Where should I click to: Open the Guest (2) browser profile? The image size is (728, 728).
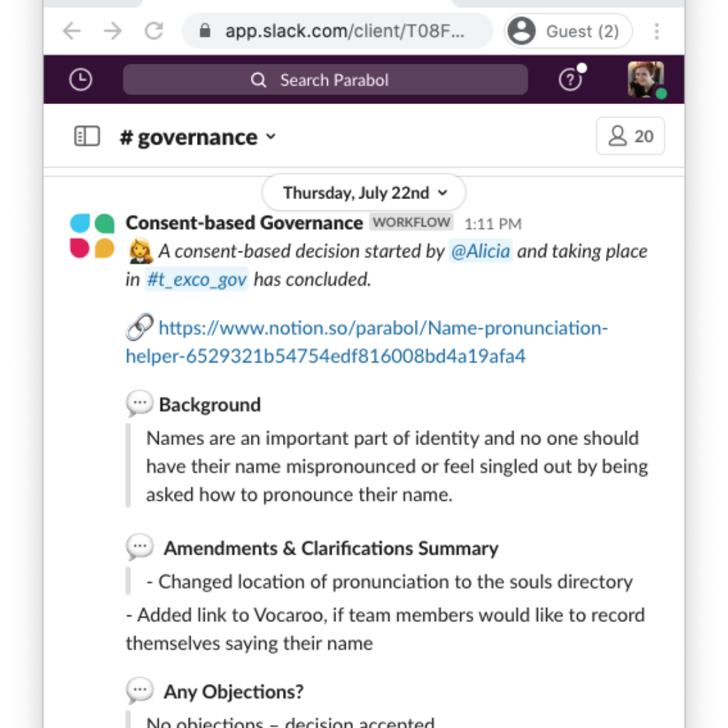tap(567, 31)
